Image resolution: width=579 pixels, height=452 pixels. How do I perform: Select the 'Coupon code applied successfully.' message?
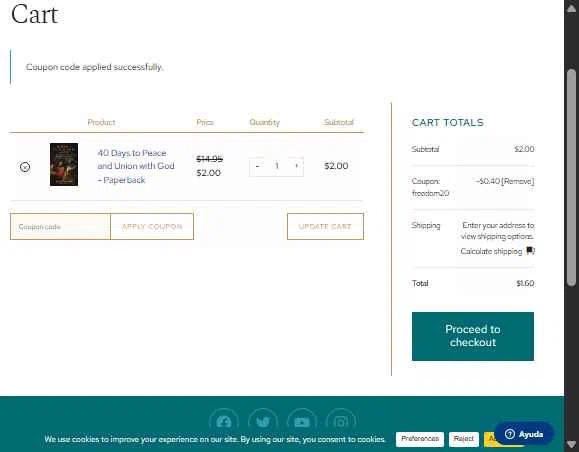click(95, 67)
